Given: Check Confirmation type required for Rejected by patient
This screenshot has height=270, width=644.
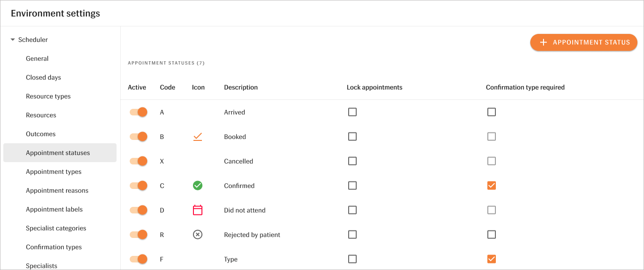Looking at the screenshot, I should (492, 235).
